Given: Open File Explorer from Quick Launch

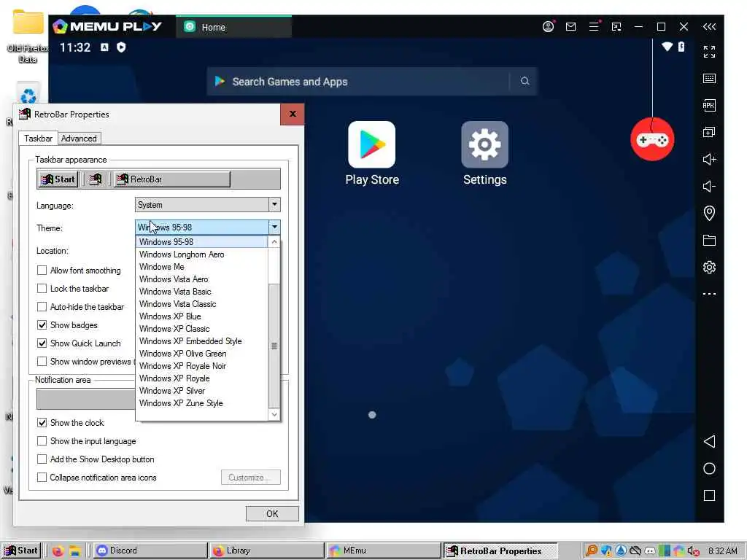Looking at the screenshot, I should (75, 551).
